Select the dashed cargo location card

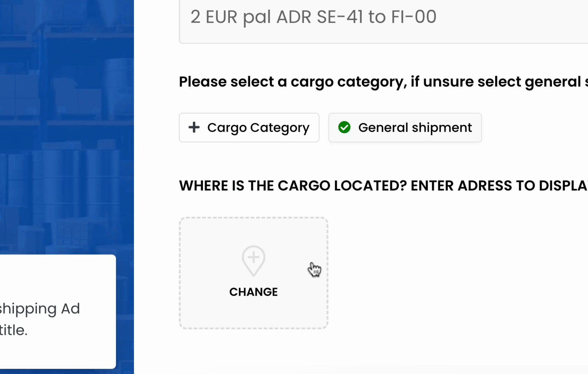coord(253,273)
